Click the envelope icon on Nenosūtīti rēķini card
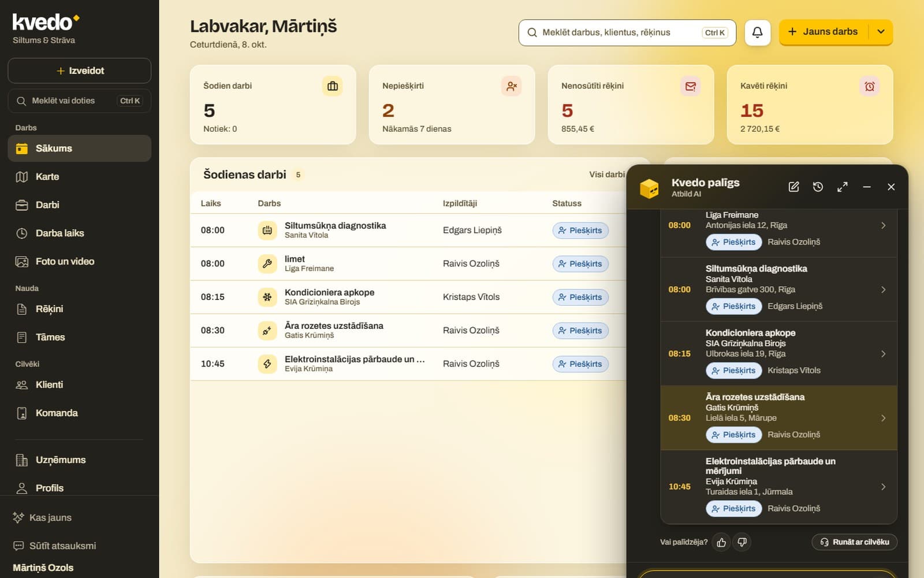Viewport: 924px width, 578px height. pos(691,86)
